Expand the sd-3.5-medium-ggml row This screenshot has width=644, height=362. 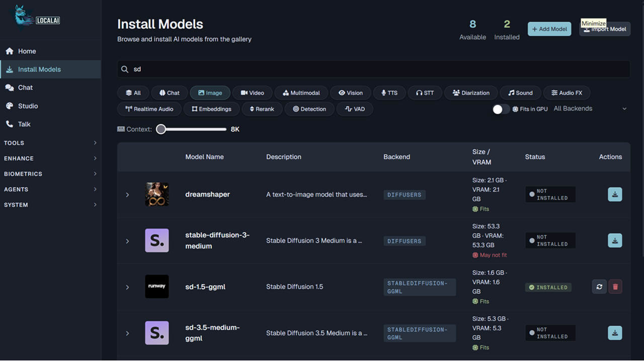coord(127,333)
